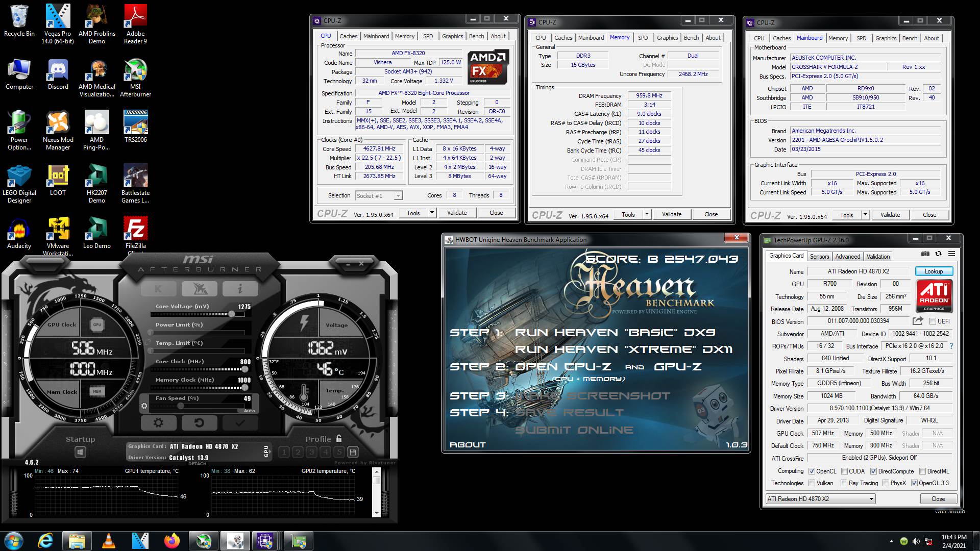This screenshot has width=980, height=551.
Task: Open Bench tab in CPU-Z Mainboard window
Action: tap(910, 38)
